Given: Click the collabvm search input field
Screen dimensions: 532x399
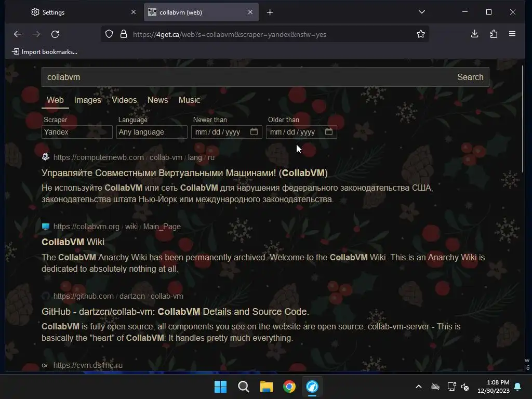Looking at the screenshot, I should pyautogui.click(x=248, y=77).
